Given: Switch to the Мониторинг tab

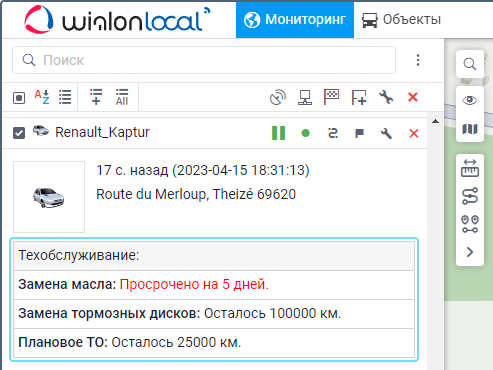Looking at the screenshot, I should pyautogui.click(x=295, y=19).
